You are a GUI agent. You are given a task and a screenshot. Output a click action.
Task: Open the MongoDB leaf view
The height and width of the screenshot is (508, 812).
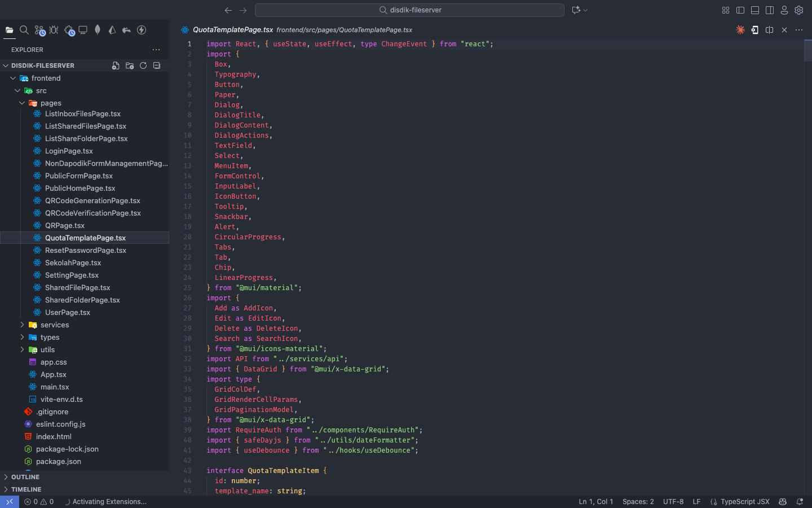98,30
